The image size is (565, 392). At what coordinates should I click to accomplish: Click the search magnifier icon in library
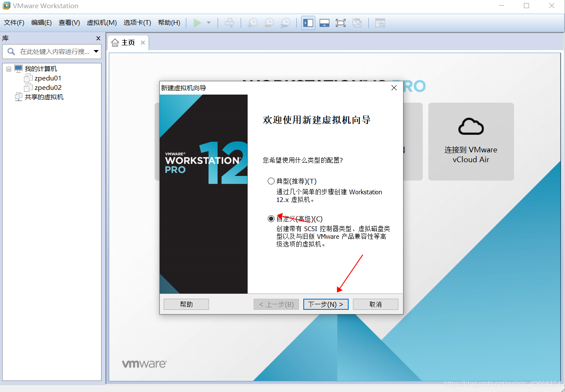11,51
